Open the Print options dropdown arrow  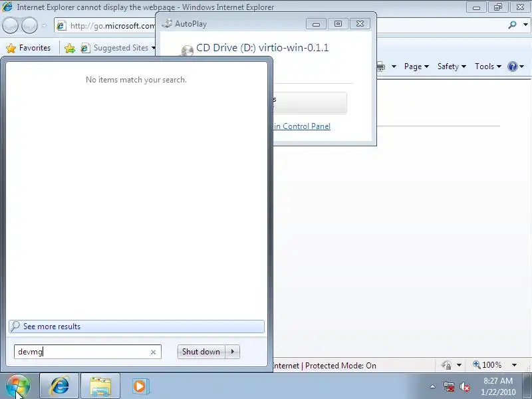coord(394,66)
